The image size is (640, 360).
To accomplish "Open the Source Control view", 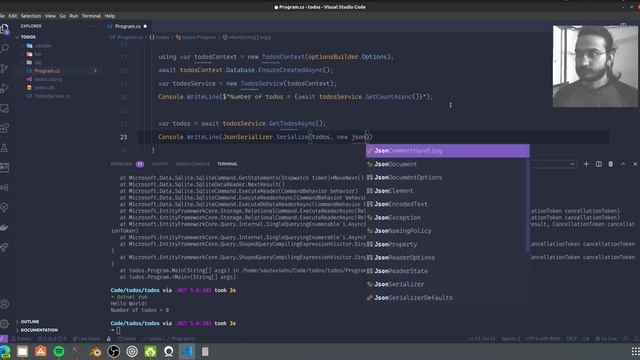I will [4, 69].
